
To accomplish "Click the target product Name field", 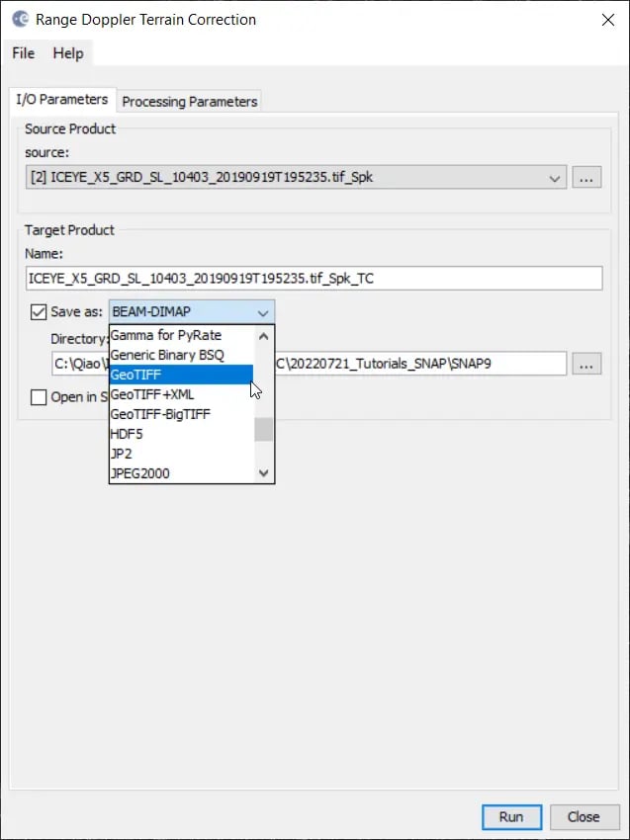I will 315,279.
